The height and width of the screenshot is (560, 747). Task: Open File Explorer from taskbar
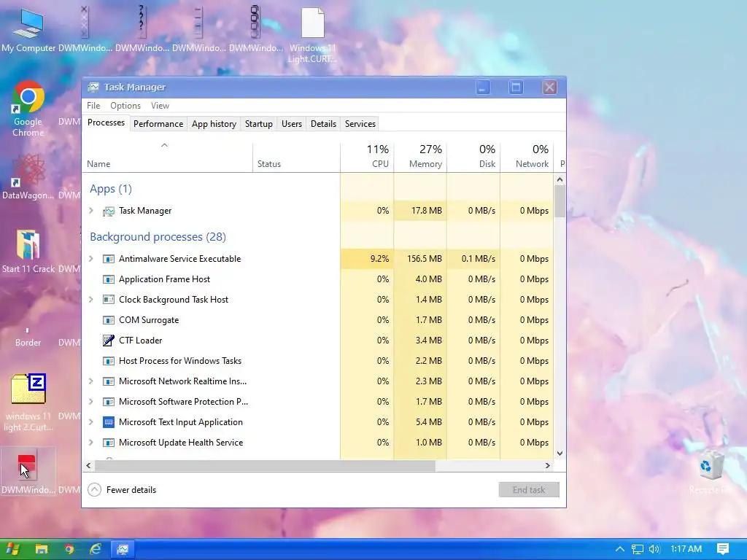42,549
